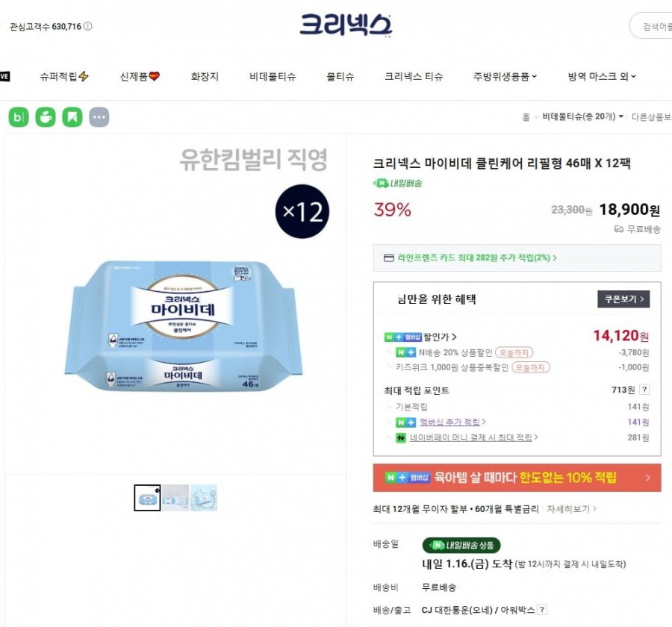Expand the 방역 마스크 외 menu

(602, 76)
